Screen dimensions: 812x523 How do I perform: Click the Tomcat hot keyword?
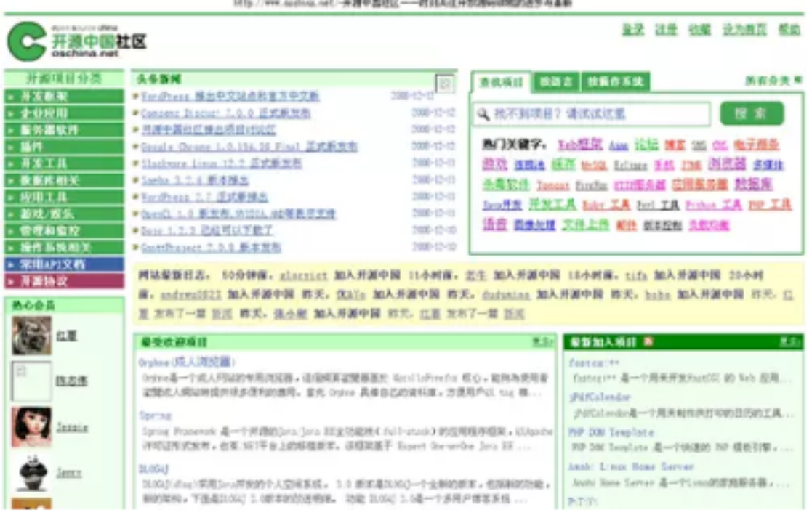pyautogui.click(x=552, y=185)
